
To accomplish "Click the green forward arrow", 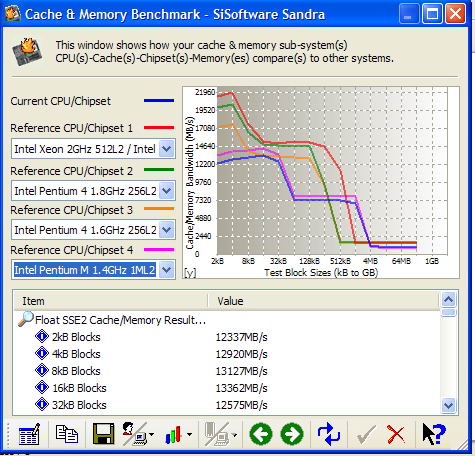I will (292, 434).
